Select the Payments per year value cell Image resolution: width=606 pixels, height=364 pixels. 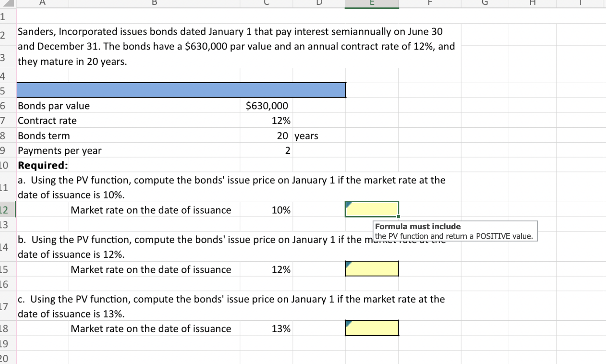pos(266,150)
